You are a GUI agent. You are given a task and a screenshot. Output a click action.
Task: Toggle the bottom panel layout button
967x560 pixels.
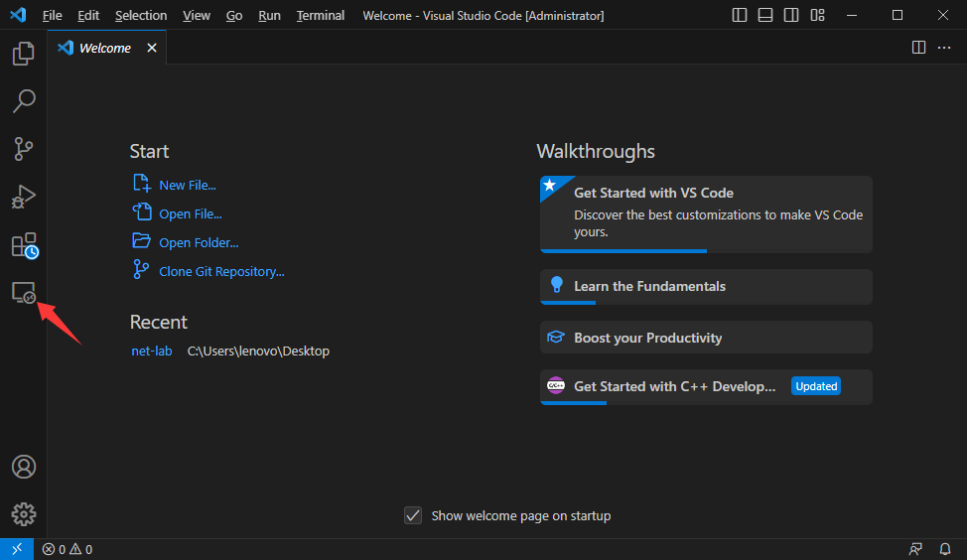point(765,15)
